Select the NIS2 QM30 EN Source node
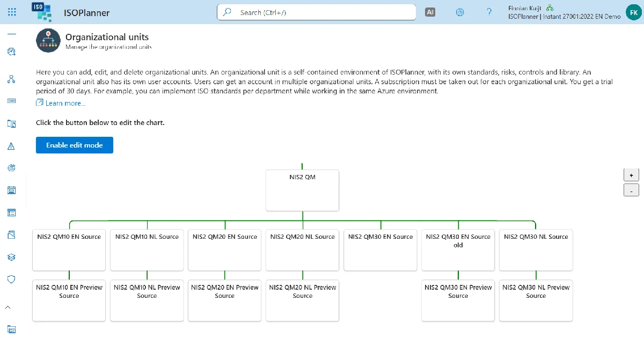The height and width of the screenshot is (338, 644). tap(380, 250)
